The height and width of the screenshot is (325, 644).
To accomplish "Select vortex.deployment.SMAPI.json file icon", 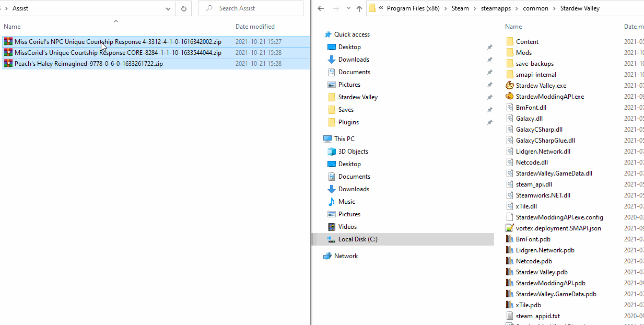I will tap(510, 228).
